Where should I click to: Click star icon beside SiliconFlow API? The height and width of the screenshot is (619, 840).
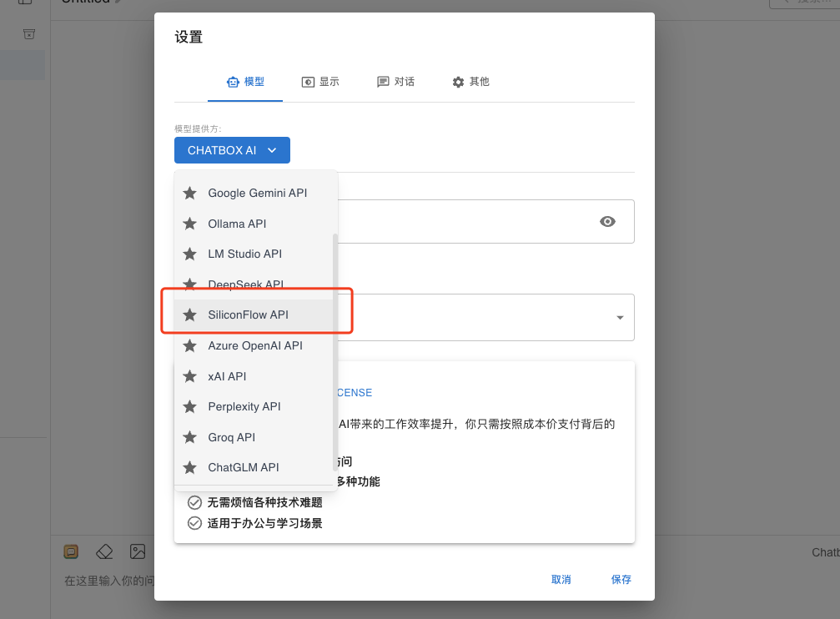[x=189, y=315]
